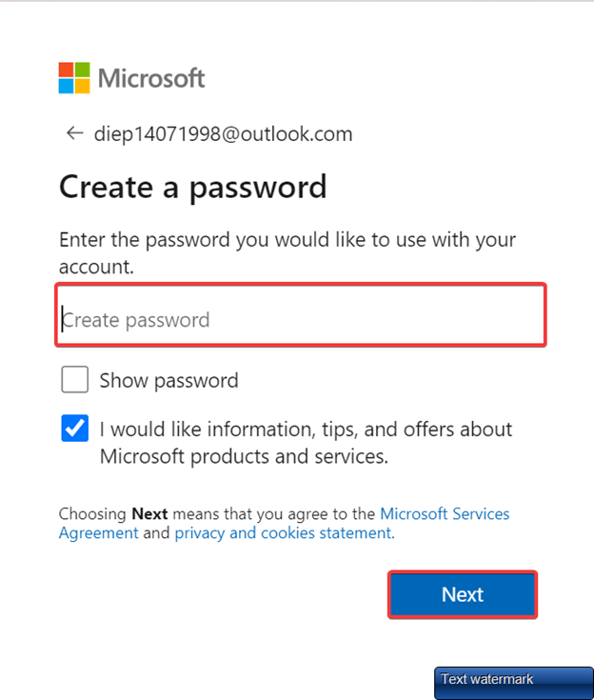
Task: Uncheck the information, tips, and offers checkbox
Action: pos(74,429)
